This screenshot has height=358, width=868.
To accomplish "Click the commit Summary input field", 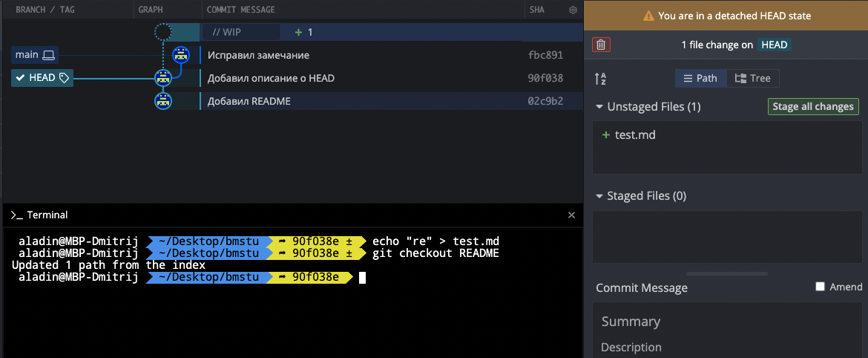I will (x=727, y=322).
